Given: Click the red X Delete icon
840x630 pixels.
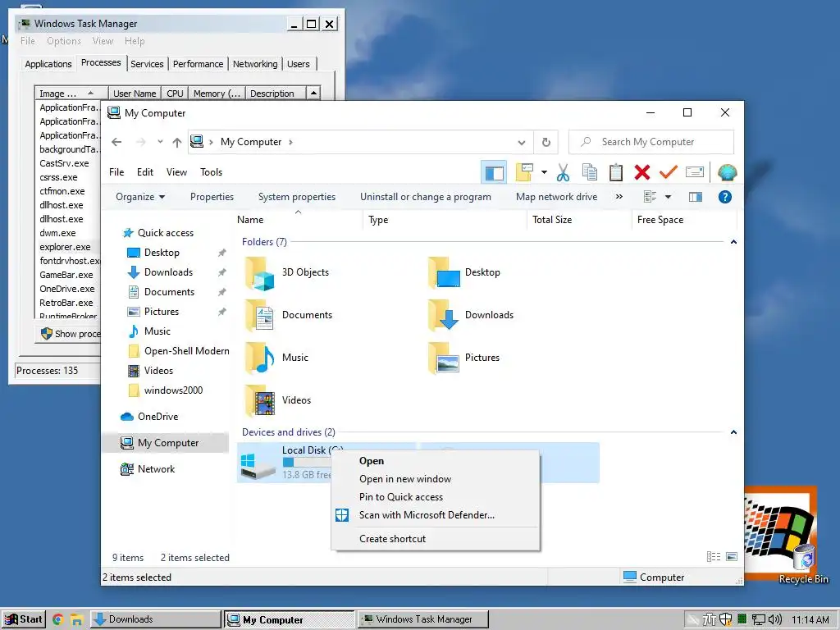Looking at the screenshot, I should tap(641, 172).
